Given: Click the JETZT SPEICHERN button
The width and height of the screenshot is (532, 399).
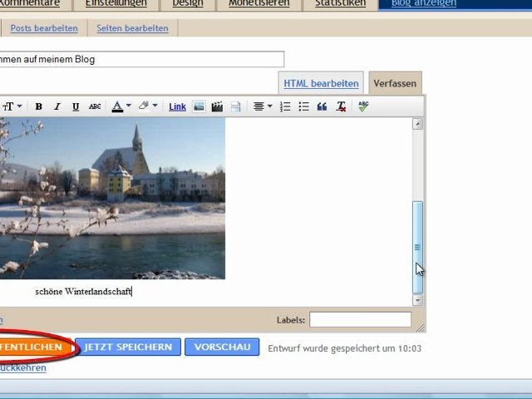Looking at the screenshot, I should point(127,347).
